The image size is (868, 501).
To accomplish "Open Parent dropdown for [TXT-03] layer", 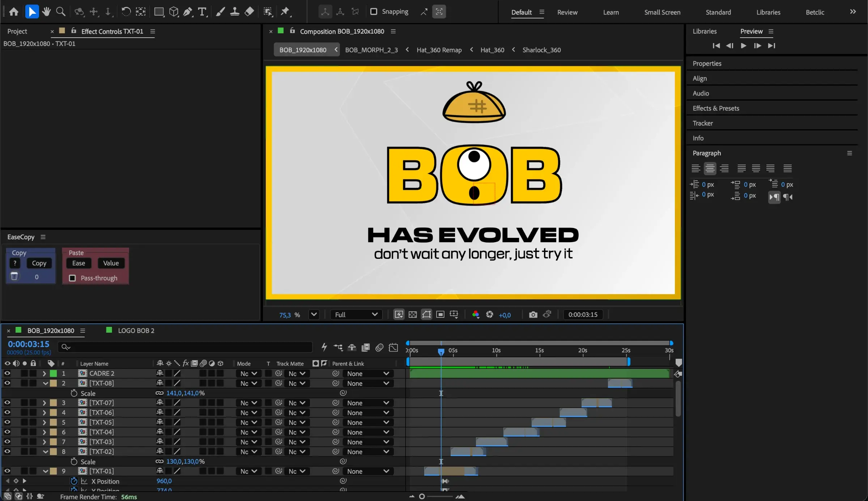I will coord(368,442).
